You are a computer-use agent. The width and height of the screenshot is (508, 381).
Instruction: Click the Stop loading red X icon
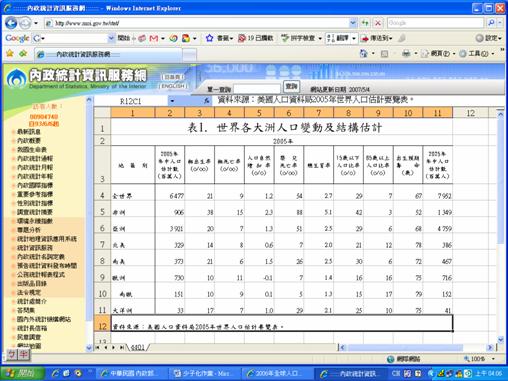point(378,23)
